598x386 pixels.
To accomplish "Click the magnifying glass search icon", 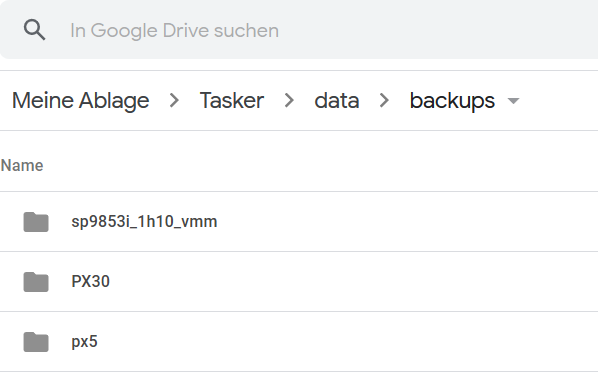I will (x=34, y=30).
